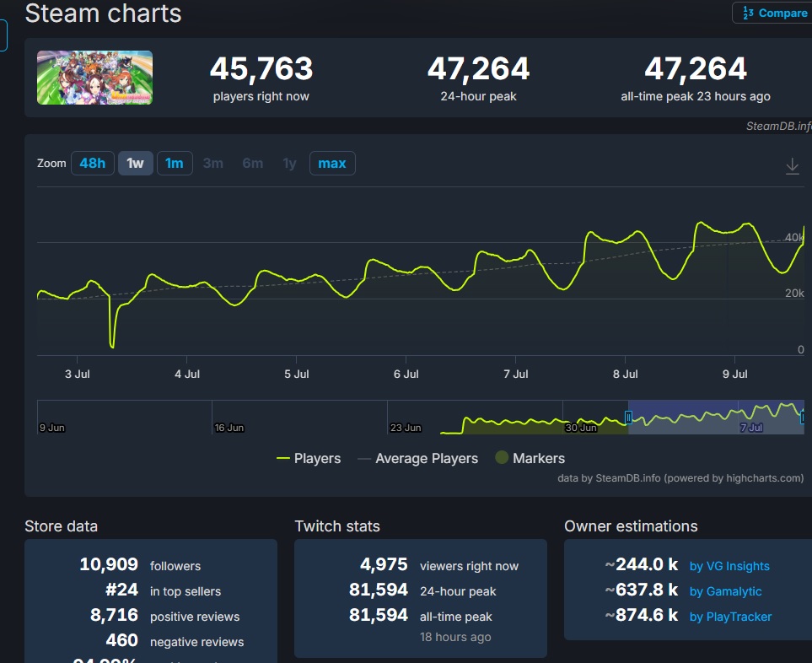Click the 460 negative reviews value
Image resolution: width=812 pixels, height=663 pixels.
pos(121,640)
